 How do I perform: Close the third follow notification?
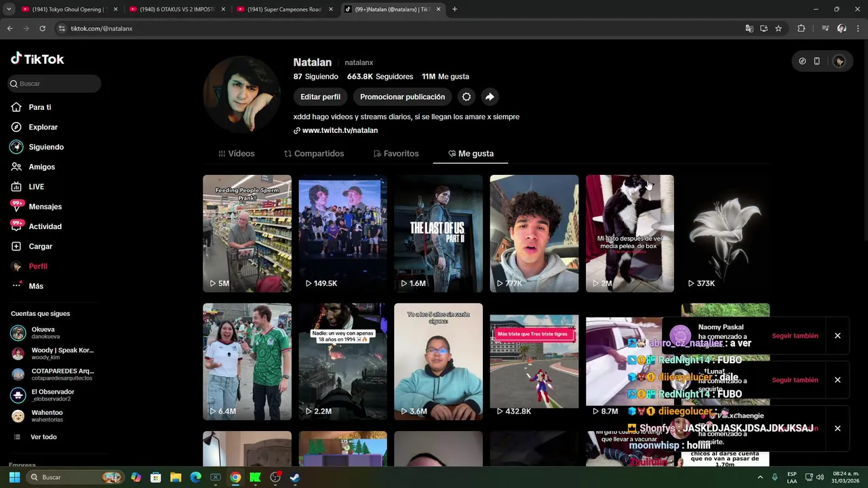point(837,428)
